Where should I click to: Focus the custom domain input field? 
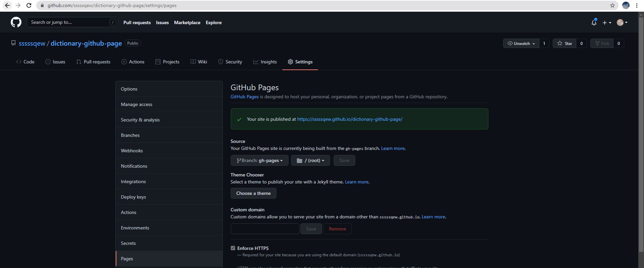tap(265, 229)
